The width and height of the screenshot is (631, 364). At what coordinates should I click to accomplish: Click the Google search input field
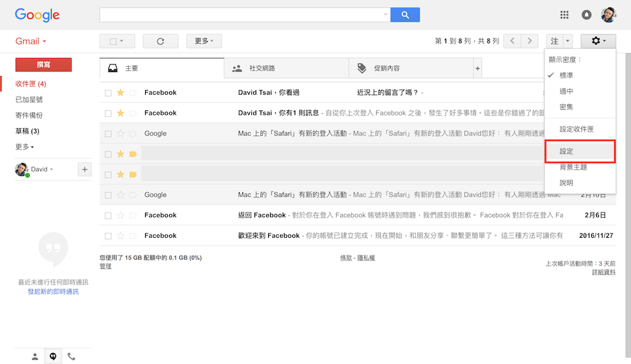(243, 15)
